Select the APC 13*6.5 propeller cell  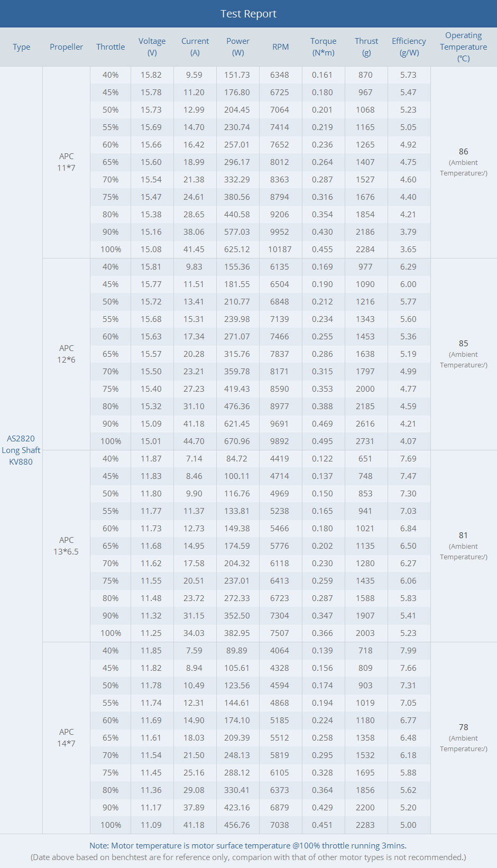67,546
